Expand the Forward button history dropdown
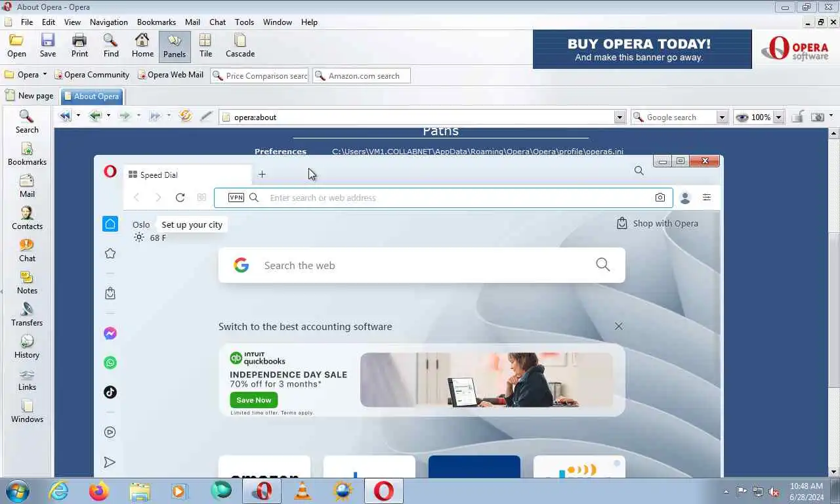The width and height of the screenshot is (840, 504). coord(138,116)
